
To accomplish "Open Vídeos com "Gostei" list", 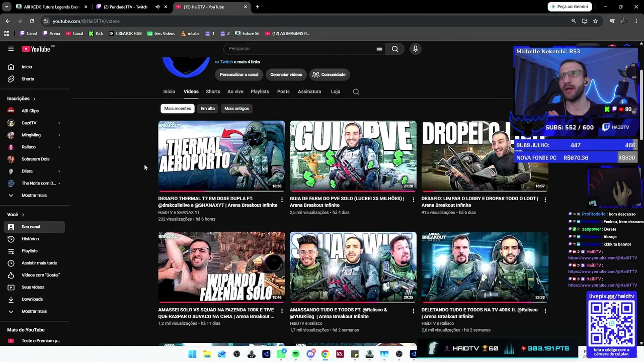I will point(40,275).
